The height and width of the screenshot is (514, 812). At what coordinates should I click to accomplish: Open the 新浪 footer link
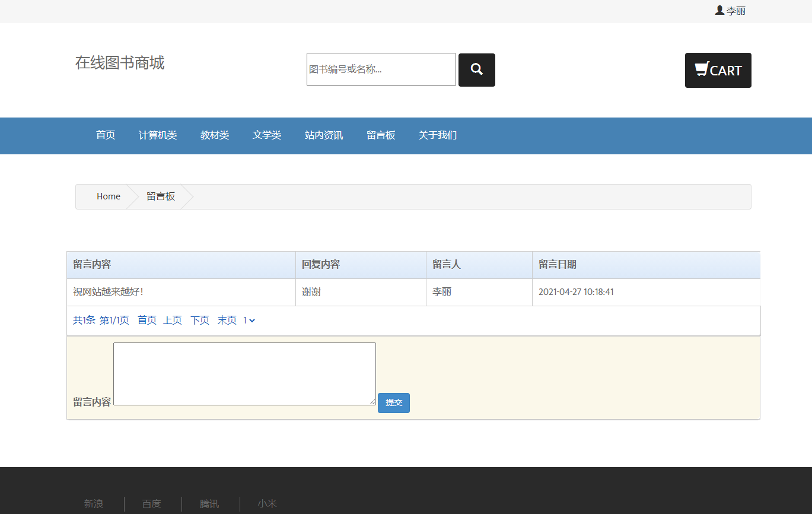[x=93, y=503]
